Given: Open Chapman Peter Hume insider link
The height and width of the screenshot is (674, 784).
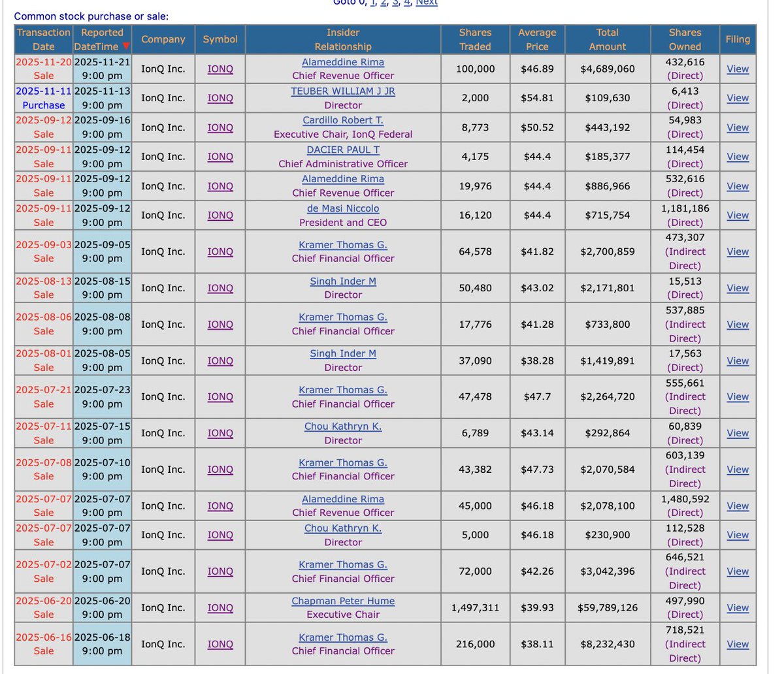Looking at the screenshot, I should 343,601.
